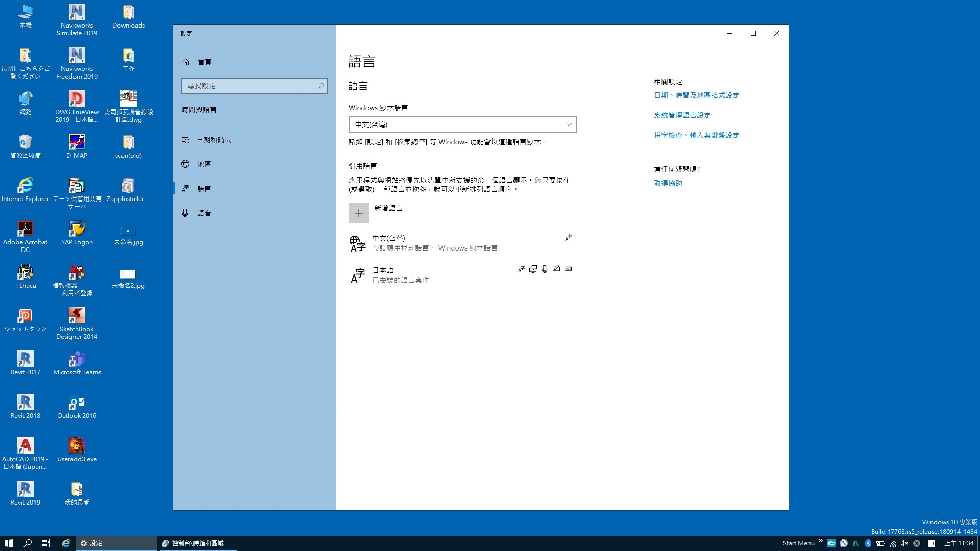Select Revit 2019 desktop icon

pos(25,493)
